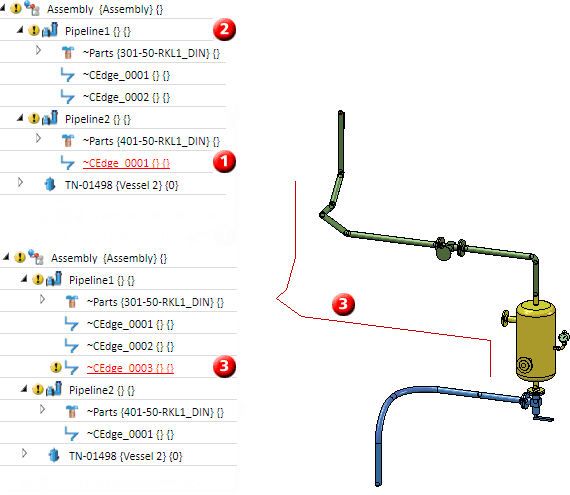
Task: Click the Pipeline2 assembly icon in the bottom tree
Action: [x=54, y=389]
